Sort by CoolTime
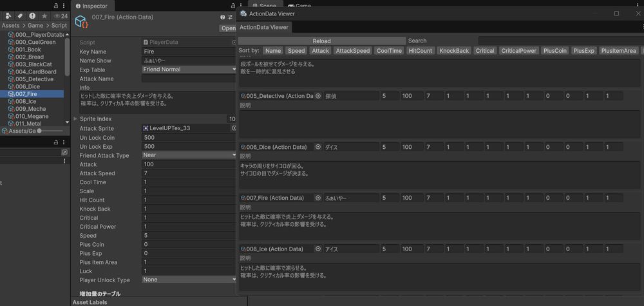Viewport: 644px width, 306px height. pyautogui.click(x=389, y=50)
